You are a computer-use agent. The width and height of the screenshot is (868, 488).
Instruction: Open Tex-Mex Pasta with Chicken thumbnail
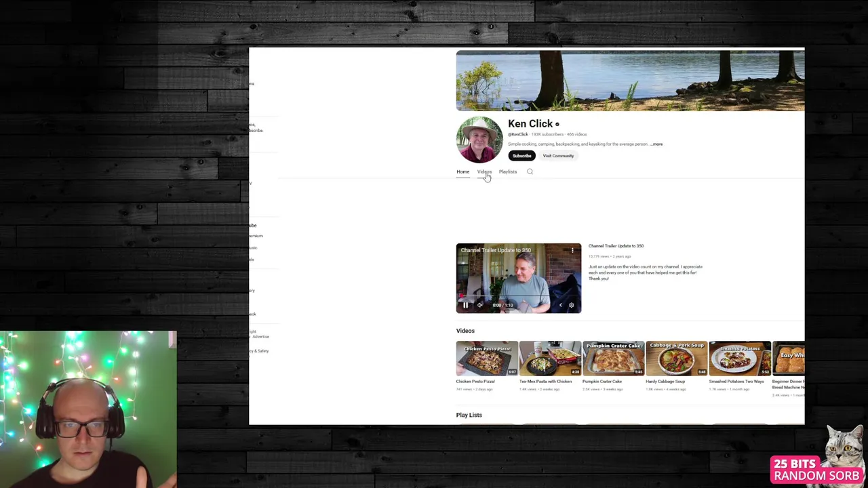click(x=550, y=359)
